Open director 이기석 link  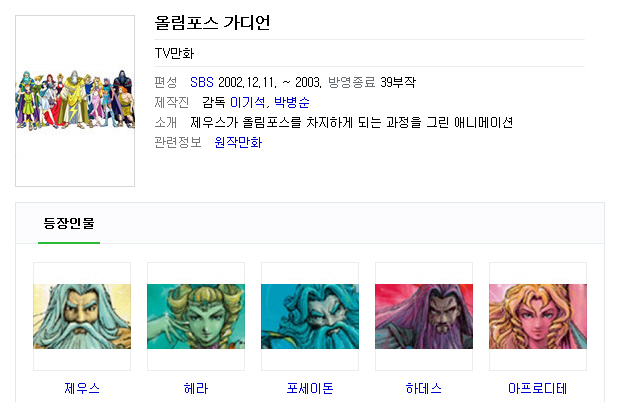pyautogui.click(x=248, y=102)
